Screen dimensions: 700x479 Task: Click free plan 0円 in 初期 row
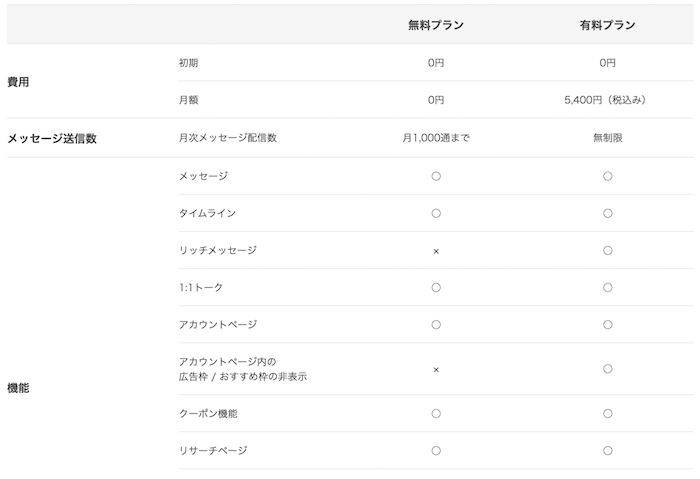click(x=436, y=63)
